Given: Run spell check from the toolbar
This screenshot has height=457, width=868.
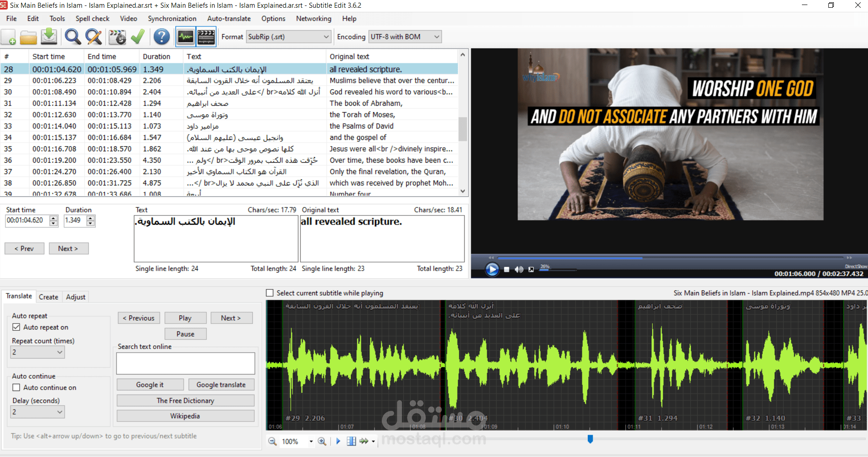Looking at the screenshot, I should [138, 36].
